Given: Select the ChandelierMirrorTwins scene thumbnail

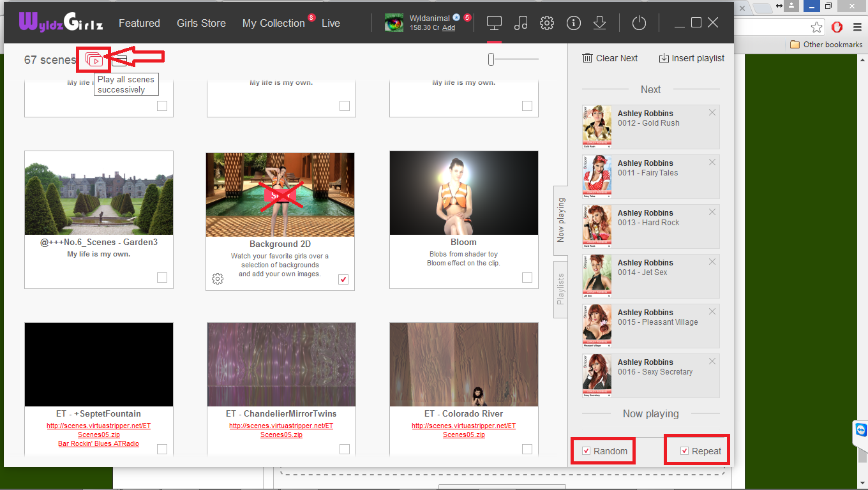Looking at the screenshot, I should [281, 364].
